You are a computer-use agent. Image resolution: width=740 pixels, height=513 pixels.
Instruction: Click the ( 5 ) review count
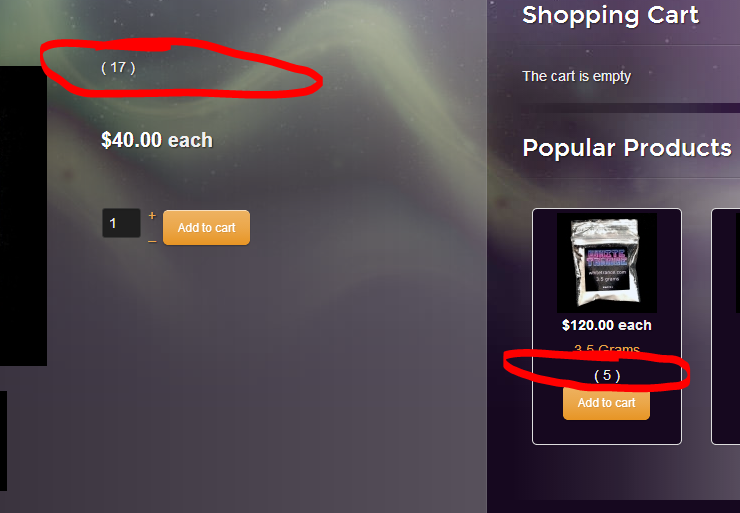tap(607, 375)
